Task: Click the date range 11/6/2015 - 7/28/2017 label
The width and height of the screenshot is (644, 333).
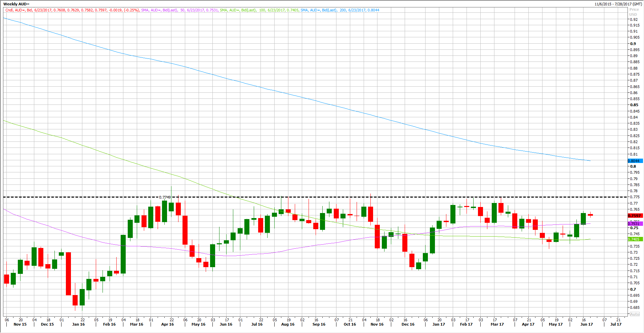Action: (618, 4)
